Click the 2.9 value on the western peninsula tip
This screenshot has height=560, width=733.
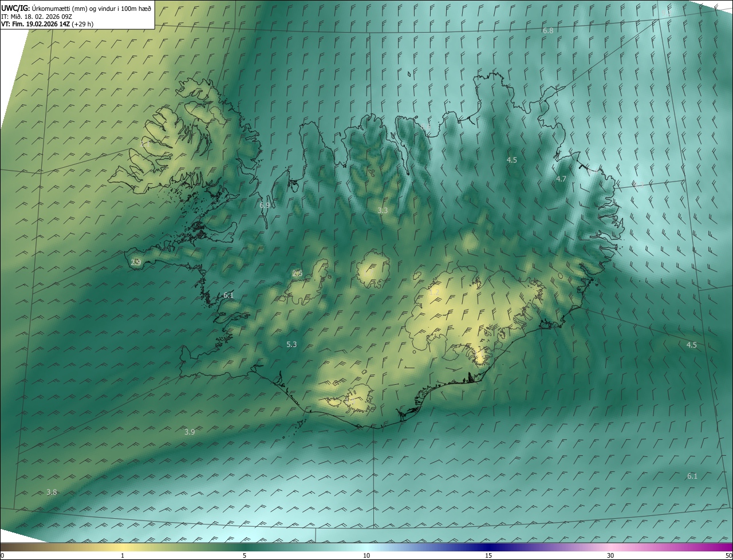pyautogui.click(x=136, y=262)
